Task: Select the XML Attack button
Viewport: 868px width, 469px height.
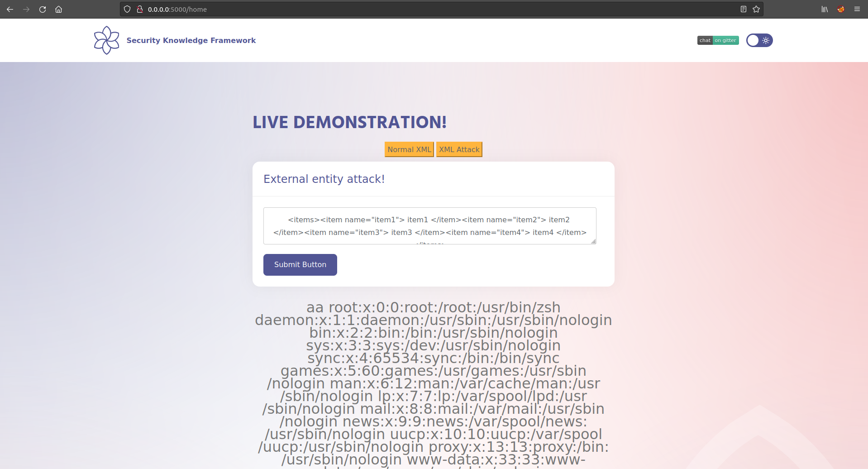Action: click(459, 149)
